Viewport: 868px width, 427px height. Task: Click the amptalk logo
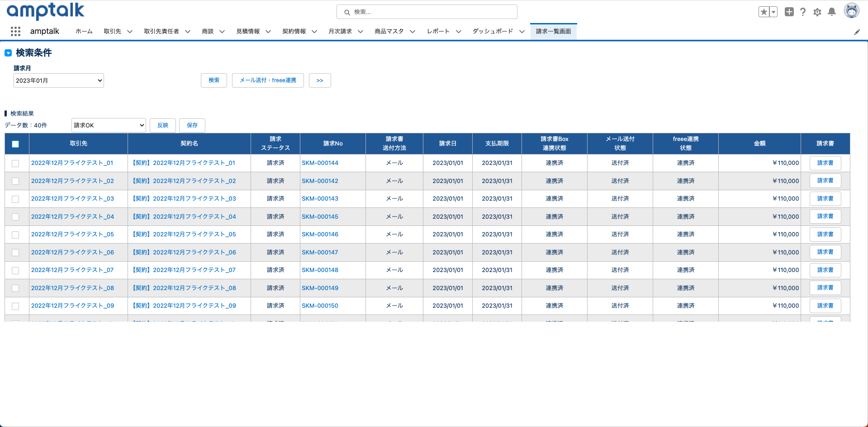point(46,11)
